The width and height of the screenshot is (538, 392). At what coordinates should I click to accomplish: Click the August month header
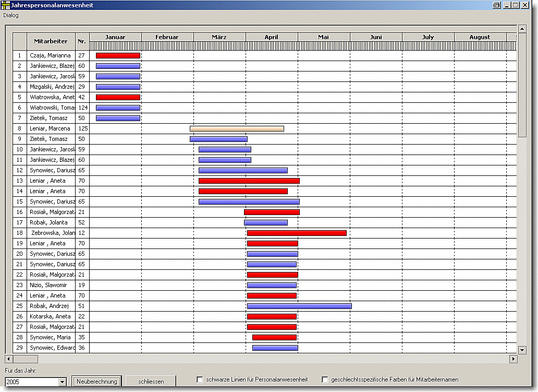coord(480,37)
